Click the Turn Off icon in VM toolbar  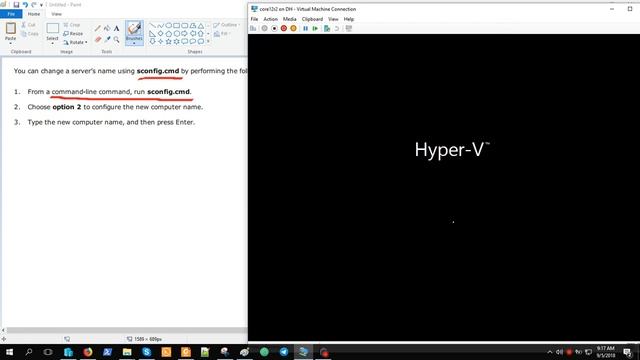(274, 29)
